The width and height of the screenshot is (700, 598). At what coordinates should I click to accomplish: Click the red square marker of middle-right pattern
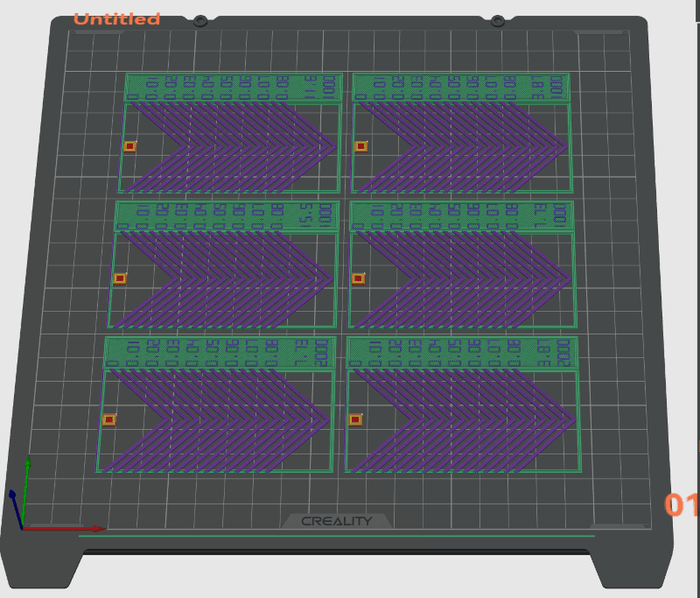pyautogui.click(x=358, y=278)
